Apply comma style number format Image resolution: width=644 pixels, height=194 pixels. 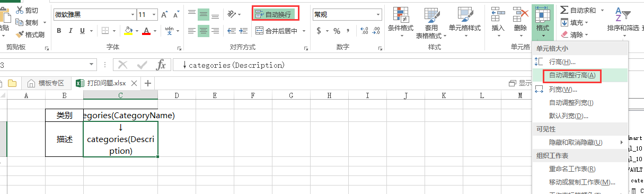pyautogui.click(x=348, y=31)
